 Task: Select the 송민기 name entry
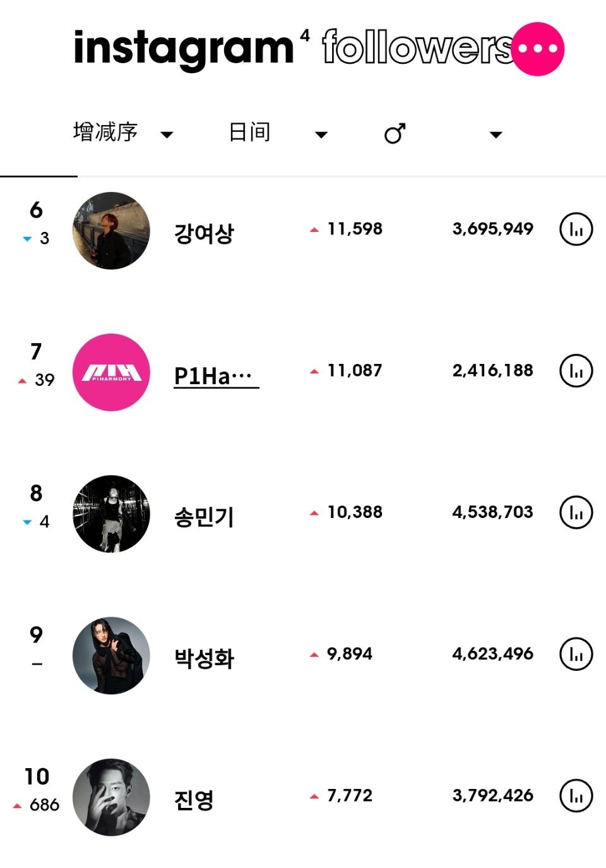pyautogui.click(x=204, y=517)
